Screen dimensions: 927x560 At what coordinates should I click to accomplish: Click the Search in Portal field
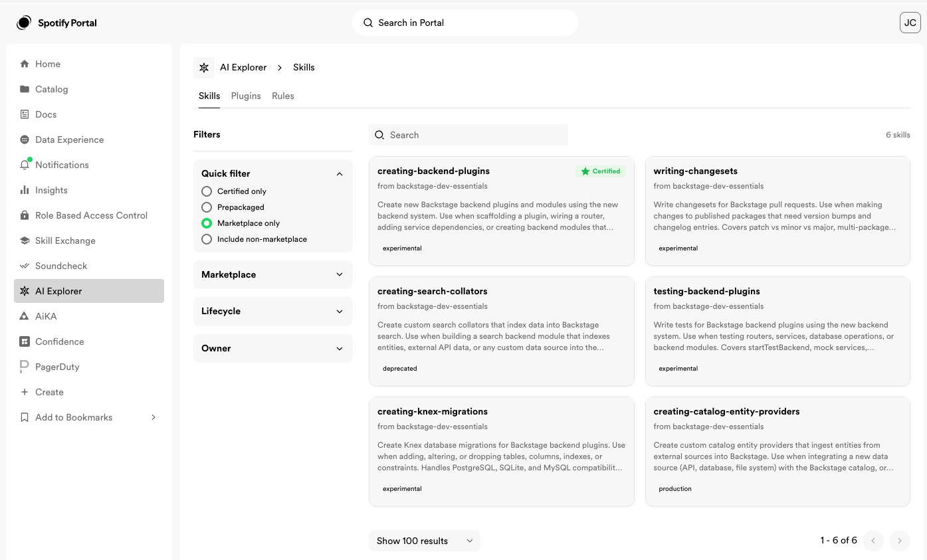465,23
